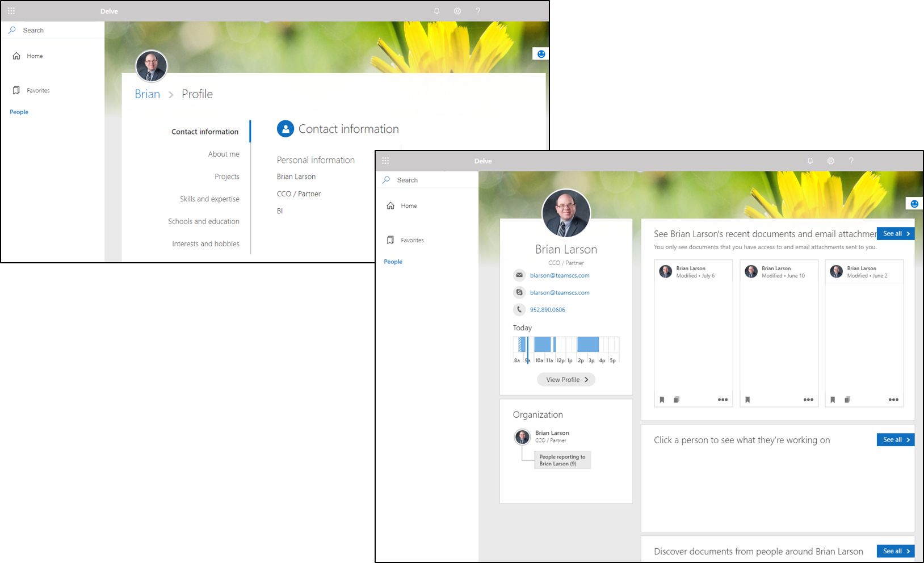
Task: Click Contact information person icon
Action: tap(285, 129)
